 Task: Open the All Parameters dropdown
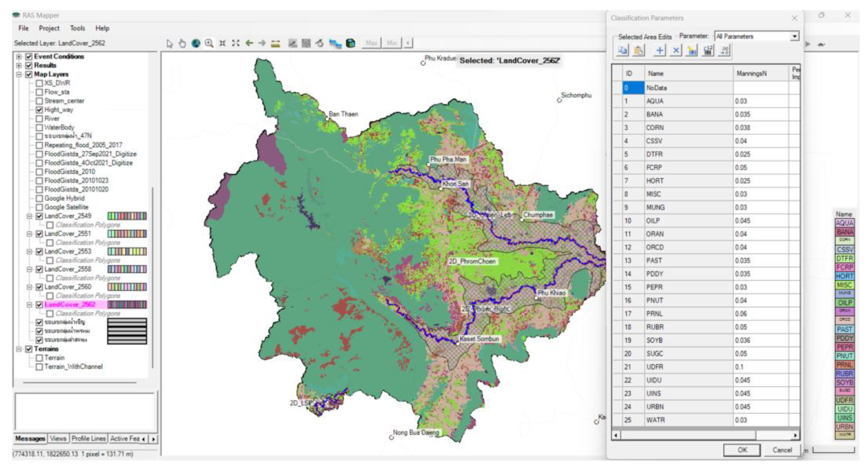[x=794, y=36]
